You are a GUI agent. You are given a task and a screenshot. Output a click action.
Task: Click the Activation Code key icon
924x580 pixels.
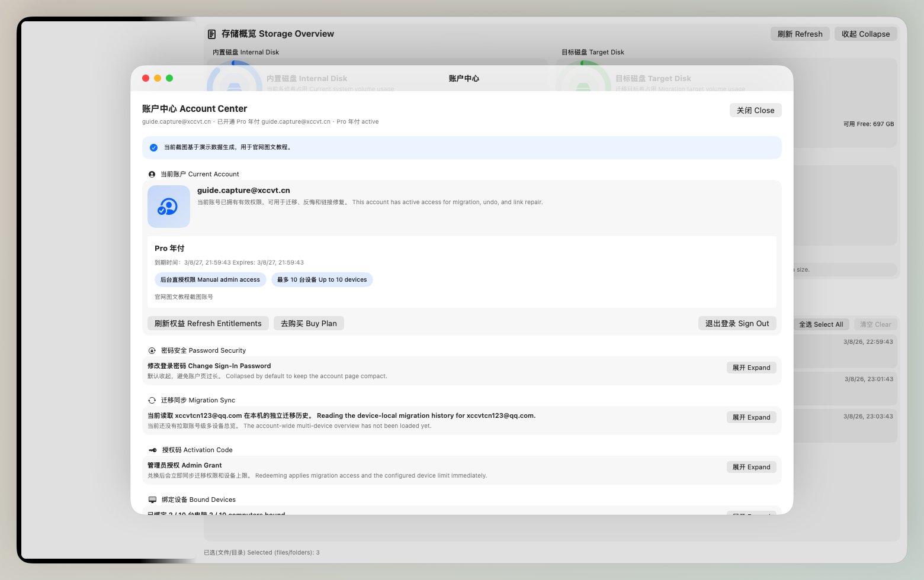point(153,450)
